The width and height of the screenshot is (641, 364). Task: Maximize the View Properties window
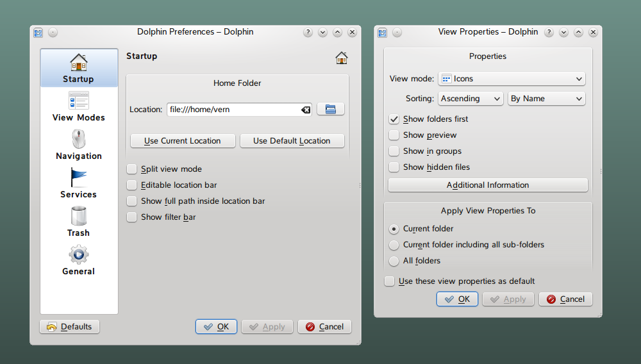pyautogui.click(x=578, y=32)
